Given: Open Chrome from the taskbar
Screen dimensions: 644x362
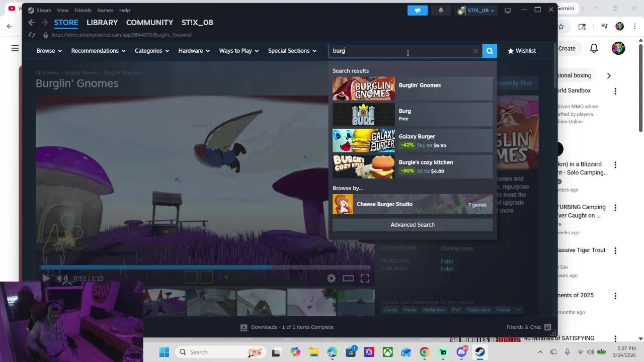Looking at the screenshot, I should (x=424, y=352).
